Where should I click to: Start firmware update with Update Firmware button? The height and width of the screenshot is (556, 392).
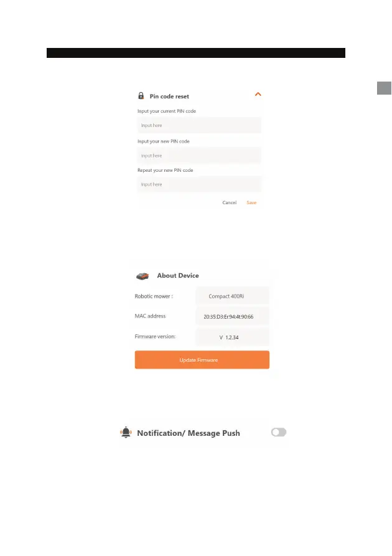(x=202, y=359)
